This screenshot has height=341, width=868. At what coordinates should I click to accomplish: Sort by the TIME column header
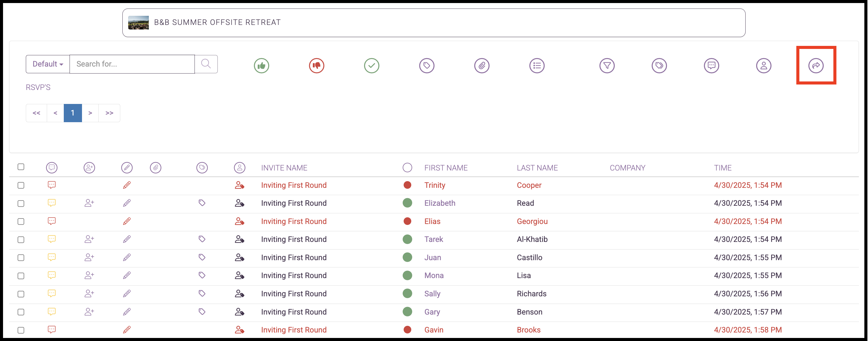[x=723, y=168]
